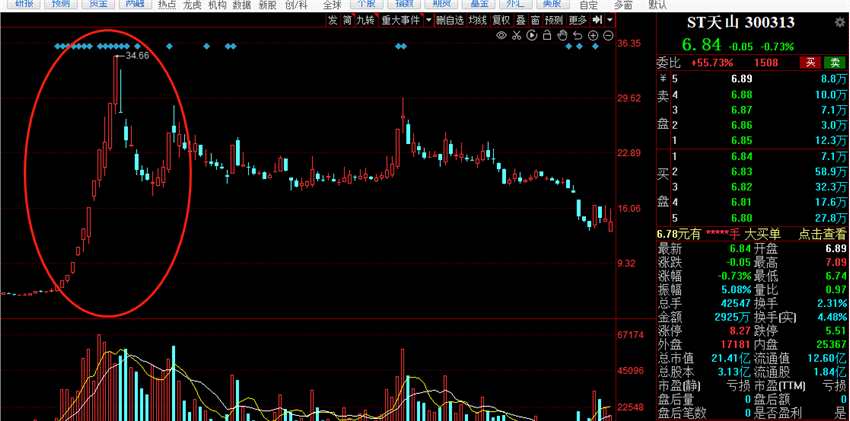Open the 数据 menu

click(x=242, y=5)
